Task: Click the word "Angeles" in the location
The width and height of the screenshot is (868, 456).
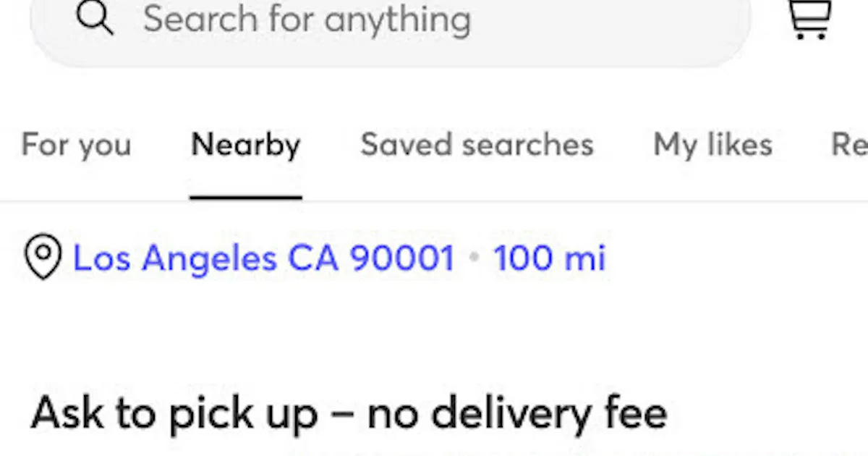Action: coord(209,258)
